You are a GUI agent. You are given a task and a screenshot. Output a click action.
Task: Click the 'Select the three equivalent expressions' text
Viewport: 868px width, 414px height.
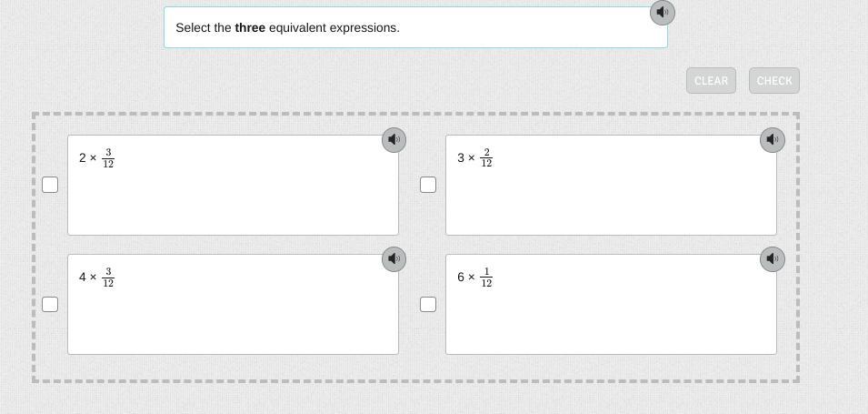pos(287,28)
